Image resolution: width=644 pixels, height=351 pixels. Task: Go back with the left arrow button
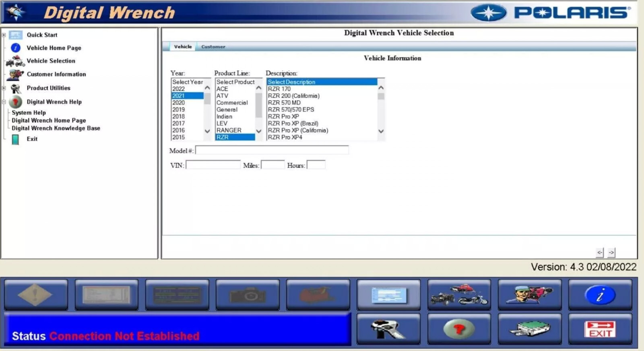point(600,252)
